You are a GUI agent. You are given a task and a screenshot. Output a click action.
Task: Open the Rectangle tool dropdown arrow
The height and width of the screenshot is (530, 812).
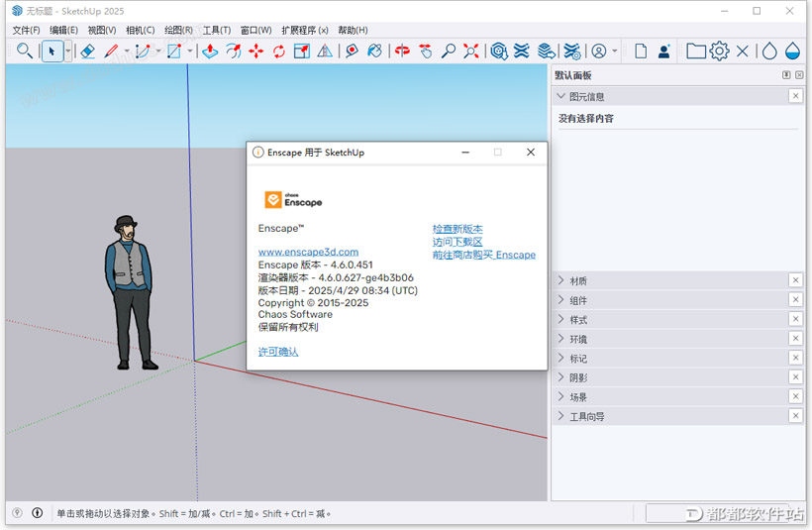(189, 51)
